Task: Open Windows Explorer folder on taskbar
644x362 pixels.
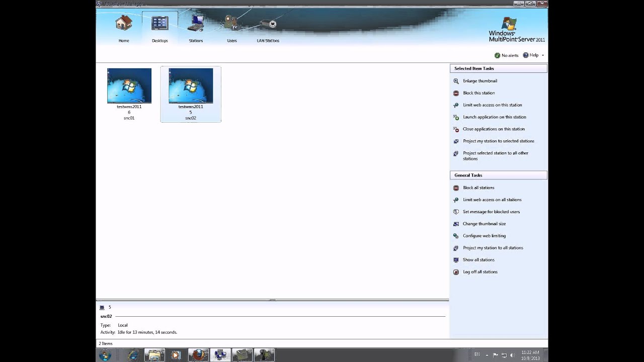Action: tap(155, 355)
